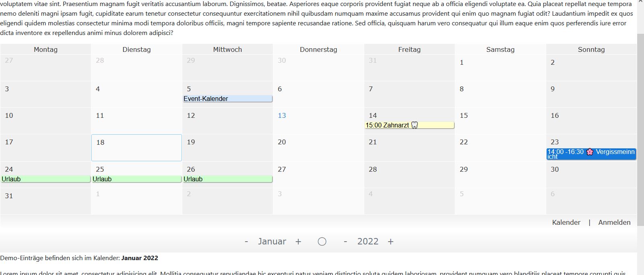Screen dimensions: 644x275
Task: Open the Urlaub entry on Tuesday the 25th
Action: coord(136,179)
